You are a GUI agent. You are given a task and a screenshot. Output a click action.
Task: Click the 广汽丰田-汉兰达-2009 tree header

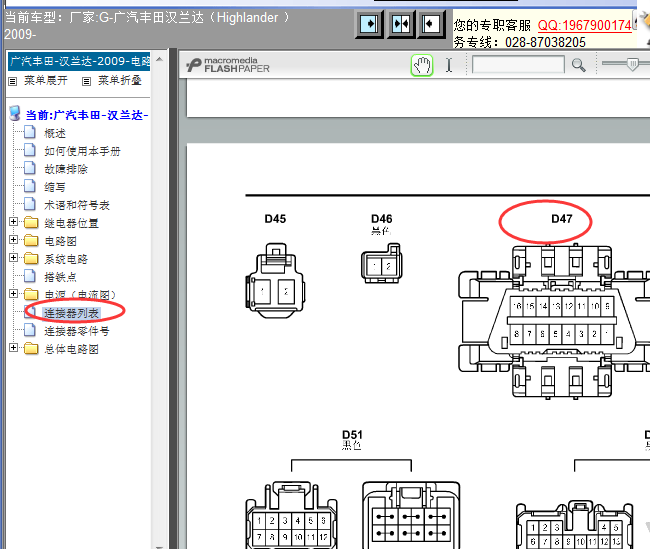[x=79, y=61]
